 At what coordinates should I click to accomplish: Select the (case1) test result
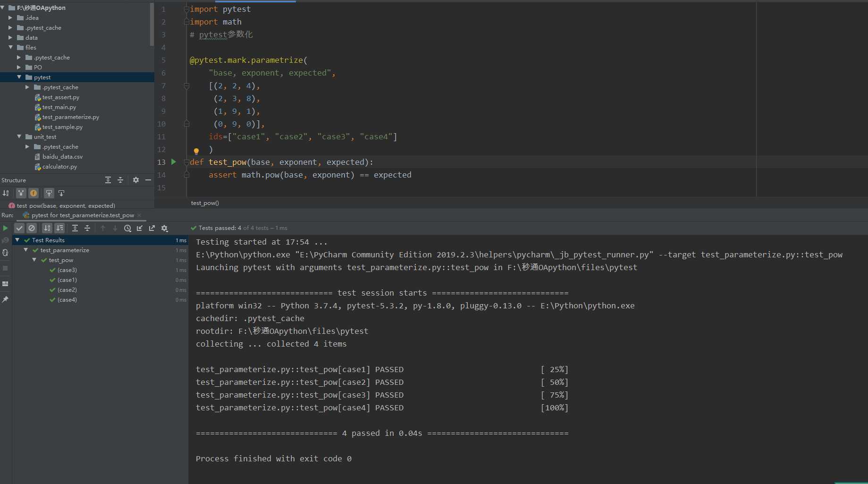click(67, 280)
